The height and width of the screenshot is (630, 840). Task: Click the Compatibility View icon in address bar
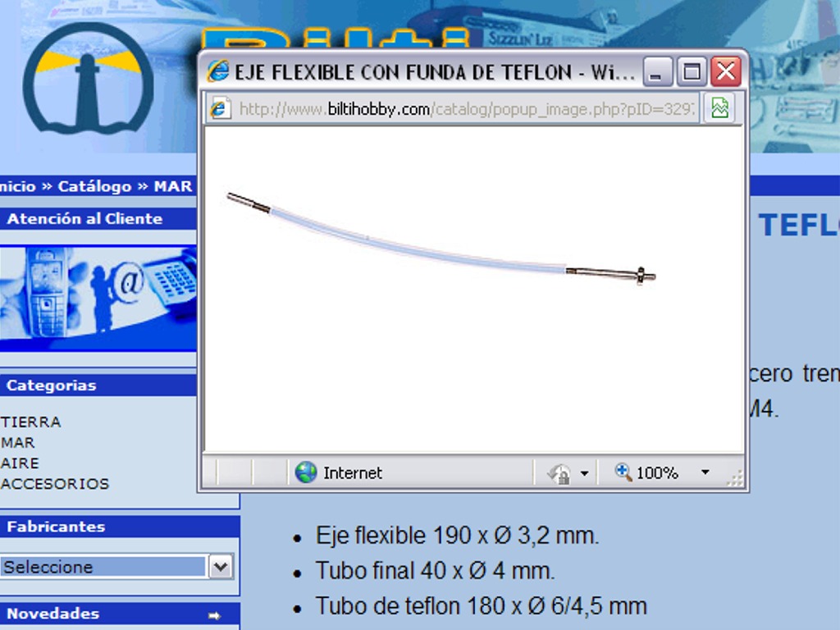tap(720, 108)
